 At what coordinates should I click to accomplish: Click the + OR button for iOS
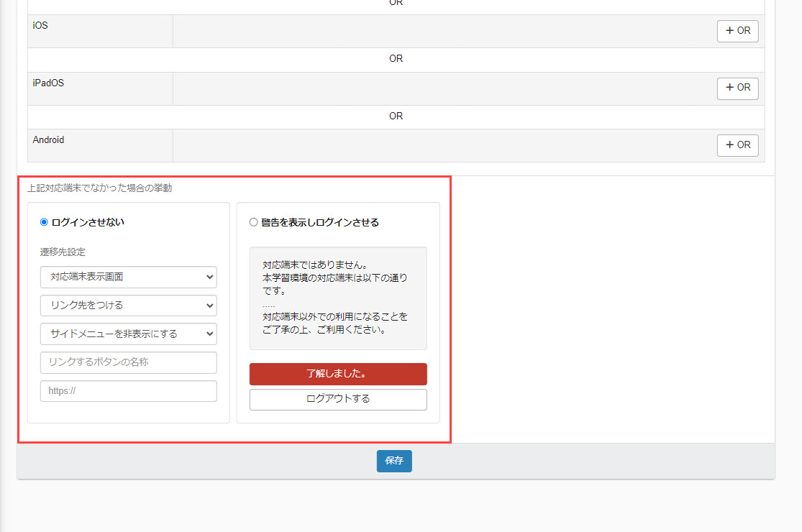tap(737, 31)
